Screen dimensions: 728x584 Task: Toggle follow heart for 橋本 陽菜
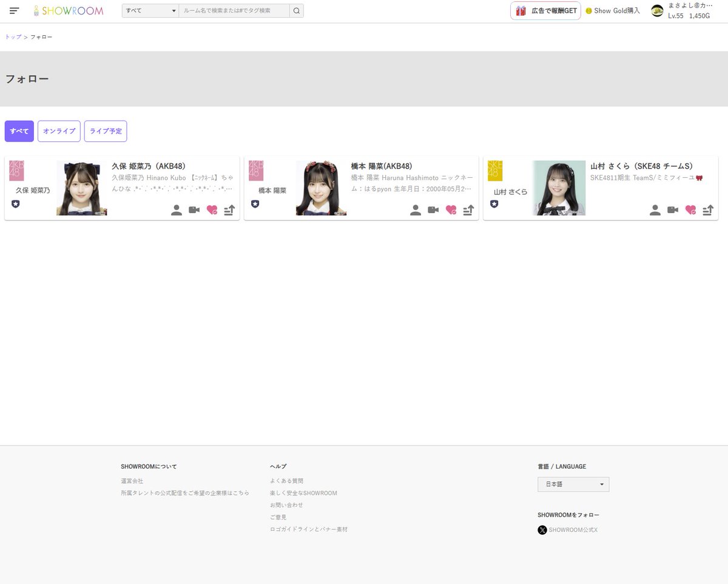pyautogui.click(x=451, y=210)
